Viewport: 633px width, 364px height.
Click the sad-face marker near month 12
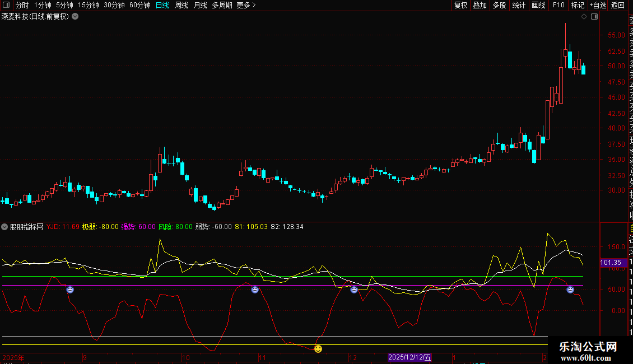[x=354, y=290]
